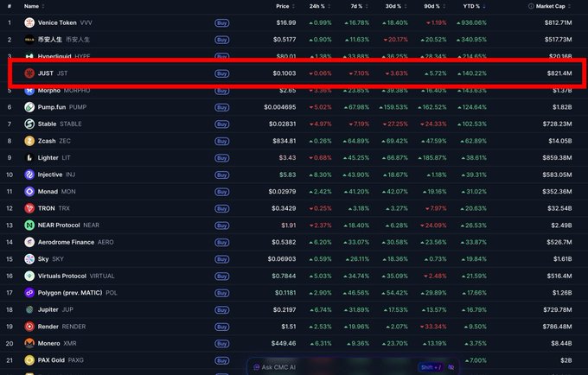This screenshot has width=588, height=375.
Task: Sort the table by Name column
Action: pyautogui.click(x=34, y=6)
